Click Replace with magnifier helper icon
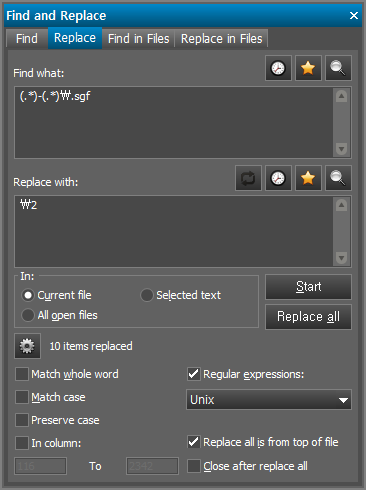This screenshot has width=366, height=490. [x=338, y=178]
